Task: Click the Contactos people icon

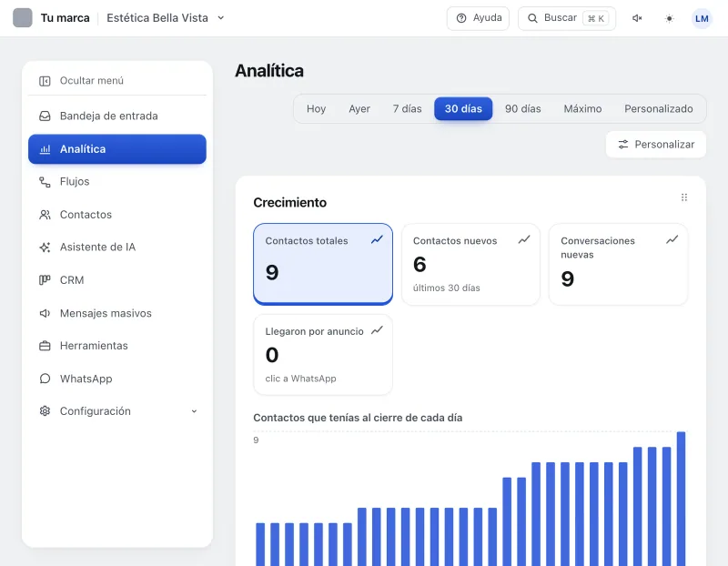Action: click(x=45, y=215)
